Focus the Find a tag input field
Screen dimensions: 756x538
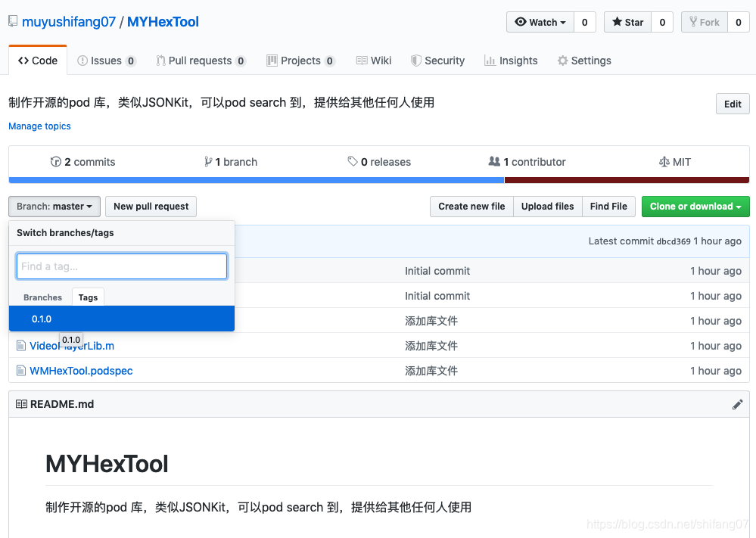[x=122, y=266]
